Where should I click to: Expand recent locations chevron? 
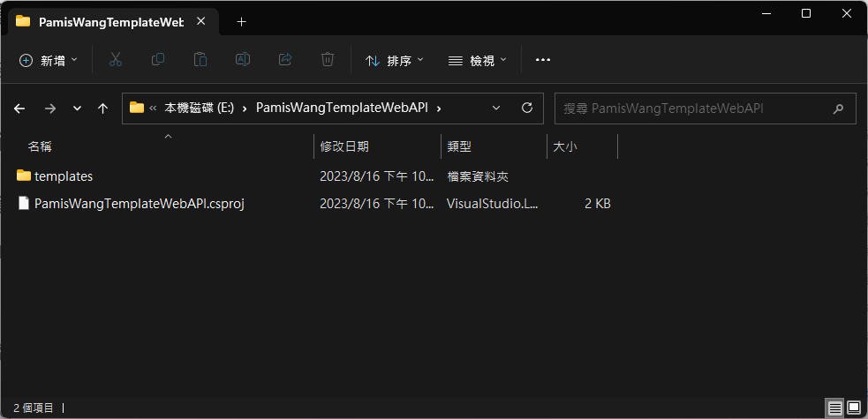pyautogui.click(x=78, y=108)
